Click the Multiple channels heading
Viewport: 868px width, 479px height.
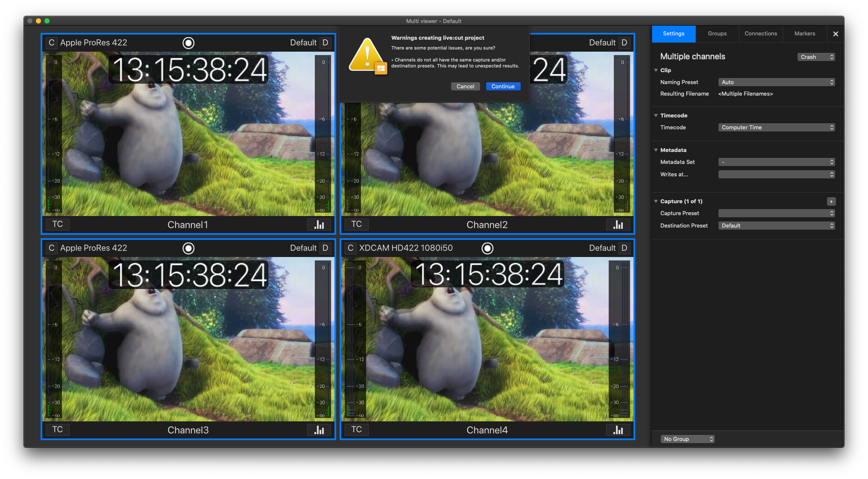click(x=692, y=57)
